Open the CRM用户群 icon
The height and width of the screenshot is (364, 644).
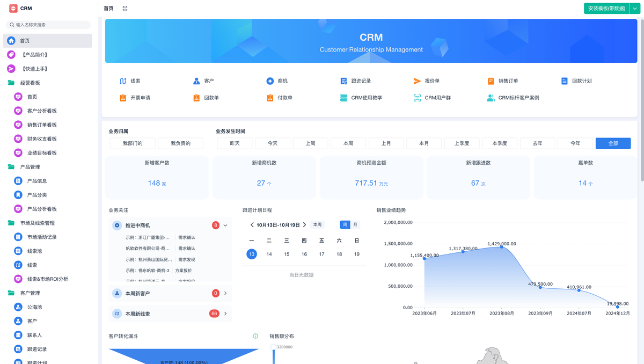(x=417, y=98)
